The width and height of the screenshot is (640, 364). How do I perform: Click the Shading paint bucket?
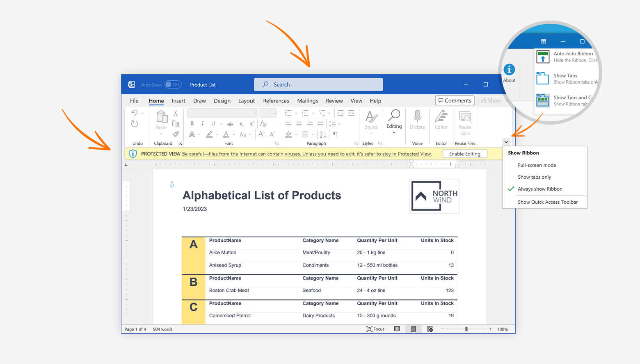click(288, 134)
